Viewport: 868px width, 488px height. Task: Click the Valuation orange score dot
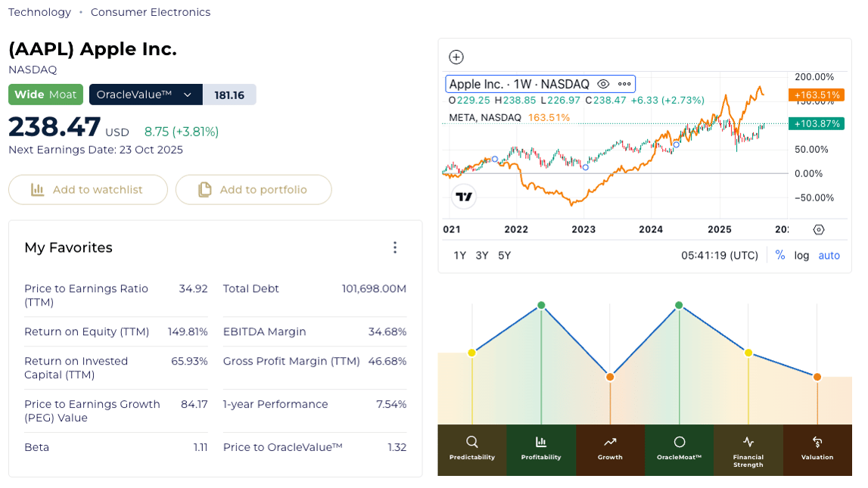point(817,378)
